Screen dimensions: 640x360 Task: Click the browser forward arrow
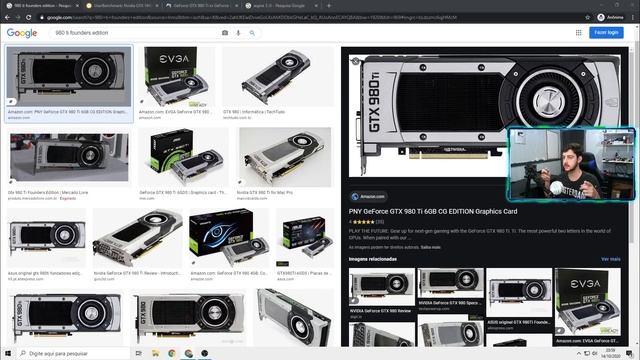pos(18,18)
